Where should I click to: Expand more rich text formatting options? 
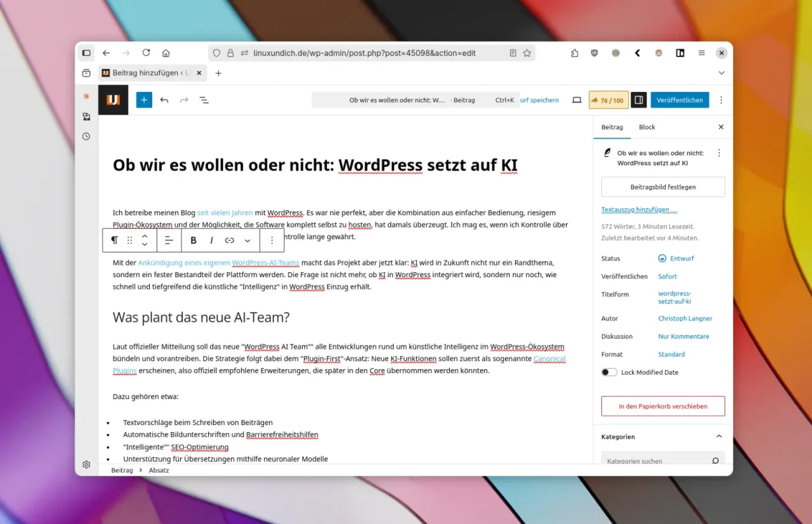247,240
